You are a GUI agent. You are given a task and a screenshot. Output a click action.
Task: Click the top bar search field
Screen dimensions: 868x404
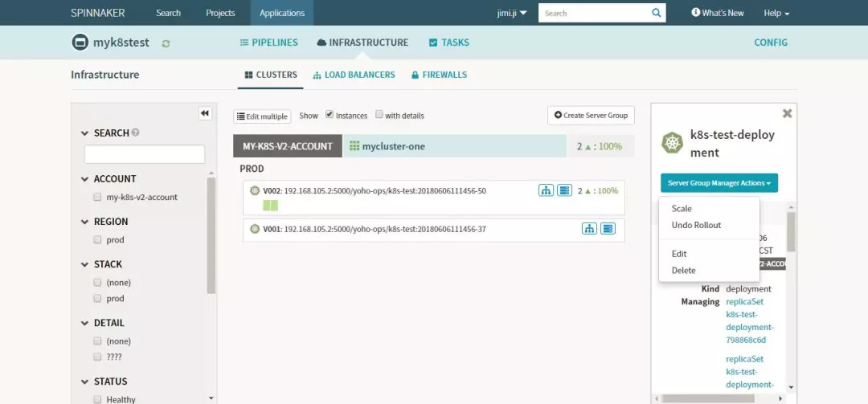[595, 13]
